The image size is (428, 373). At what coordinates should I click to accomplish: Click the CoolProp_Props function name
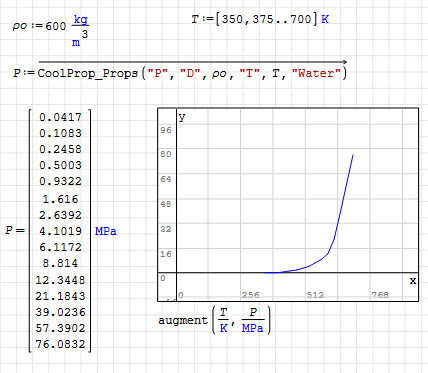pyautogui.click(x=88, y=73)
